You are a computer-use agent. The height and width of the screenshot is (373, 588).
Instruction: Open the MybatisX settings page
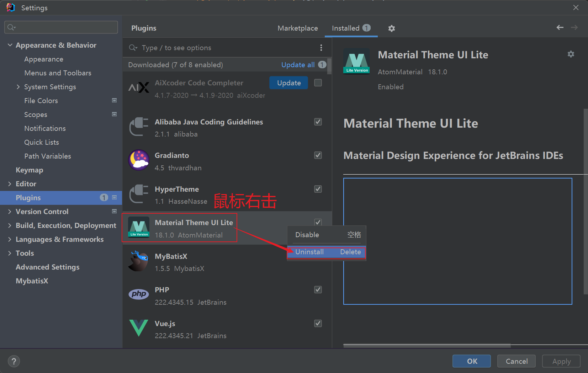[x=32, y=281]
